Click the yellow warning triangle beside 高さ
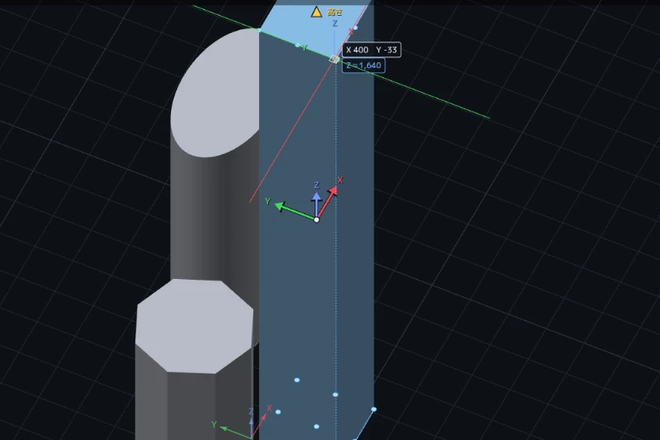This screenshot has width=660, height=440. point(316,12)
